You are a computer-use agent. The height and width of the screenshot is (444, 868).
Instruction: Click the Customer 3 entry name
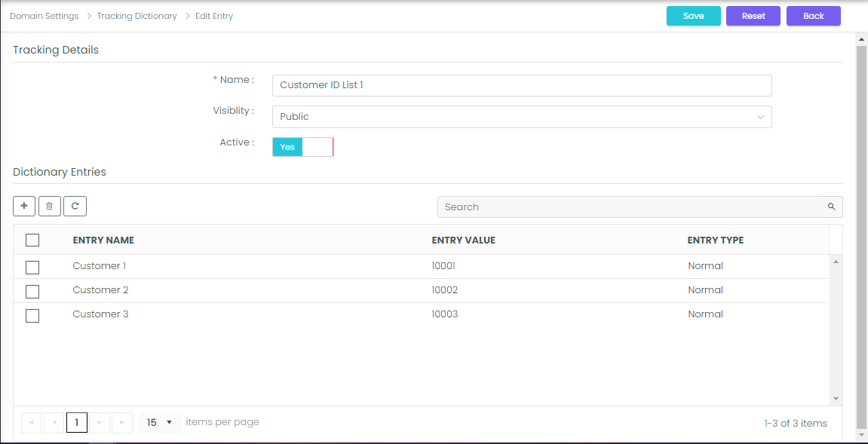click(101, 314)
